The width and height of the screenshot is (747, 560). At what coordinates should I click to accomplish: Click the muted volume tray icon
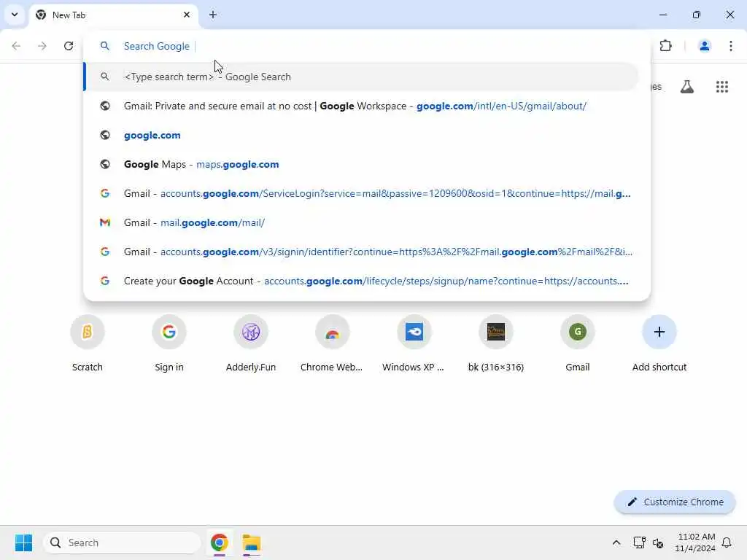(x=658, y=542)
